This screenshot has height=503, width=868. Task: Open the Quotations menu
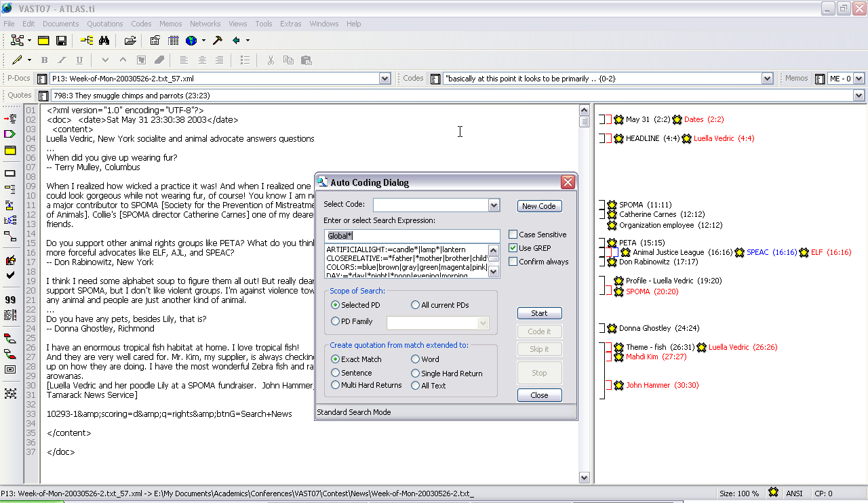point(105,24)
